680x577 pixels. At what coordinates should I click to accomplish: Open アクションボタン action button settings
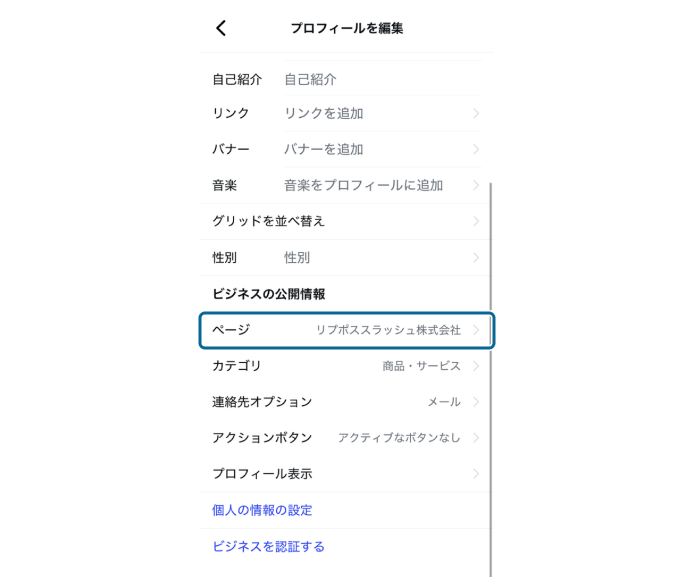coord(262,438)
